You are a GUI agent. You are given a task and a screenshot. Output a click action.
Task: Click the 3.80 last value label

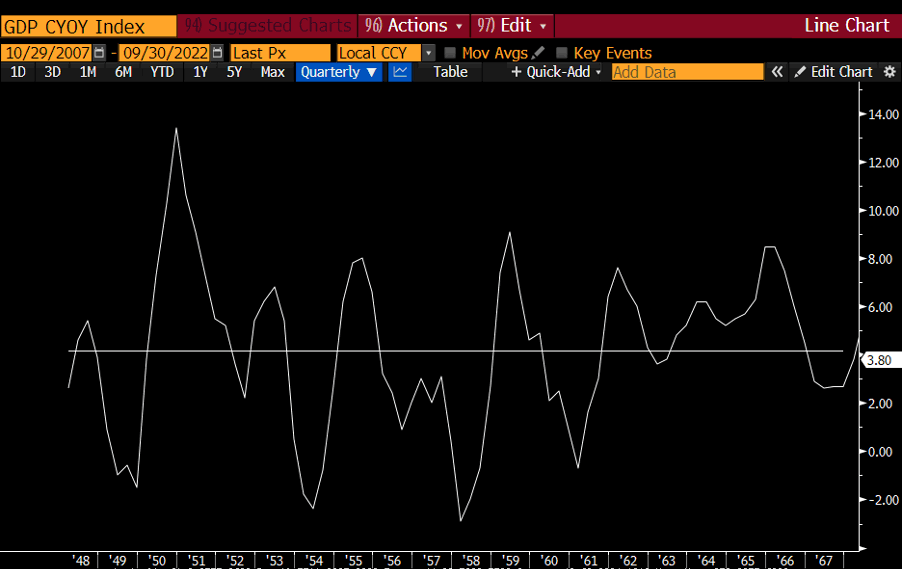point(880,361)
